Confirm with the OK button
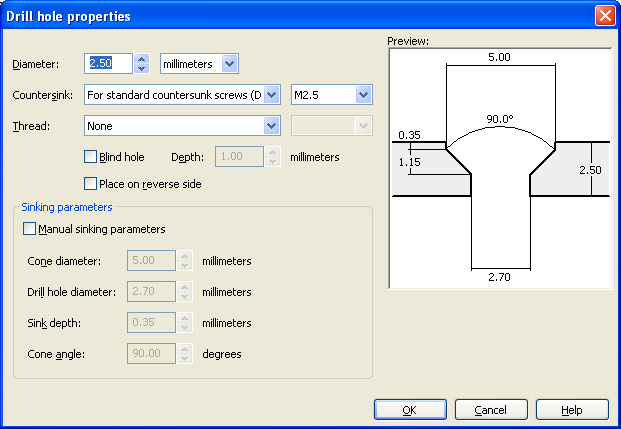621x429 pixels. coord(410,410)
